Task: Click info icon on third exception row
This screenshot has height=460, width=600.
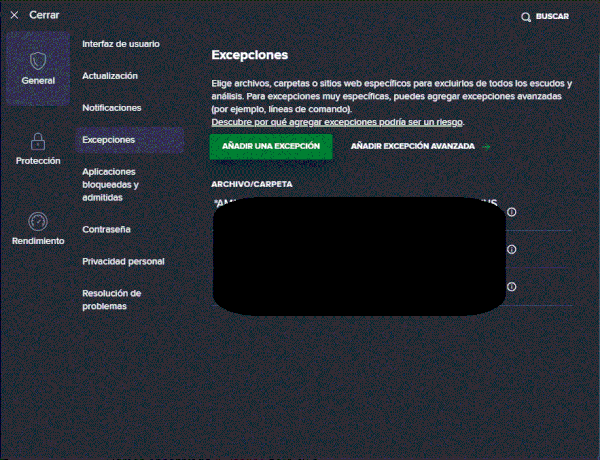Action: pyautogui.click(x=511, y=287)
